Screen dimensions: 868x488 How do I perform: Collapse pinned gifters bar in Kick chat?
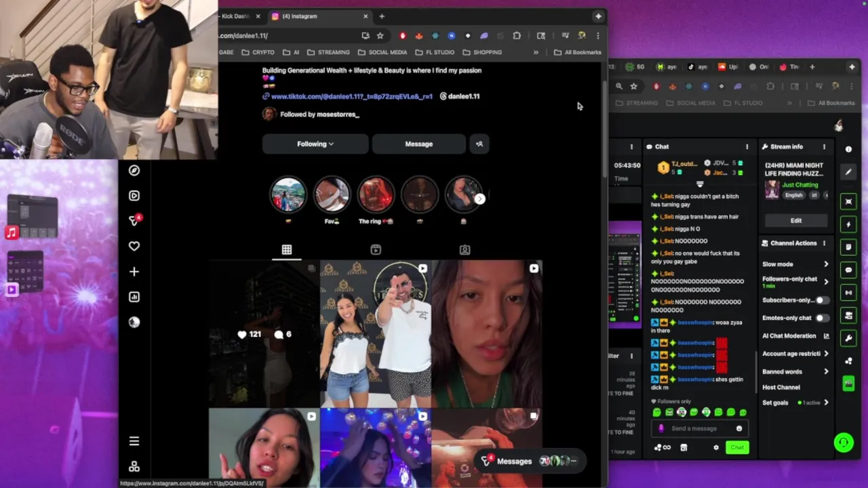pos(700,184)
